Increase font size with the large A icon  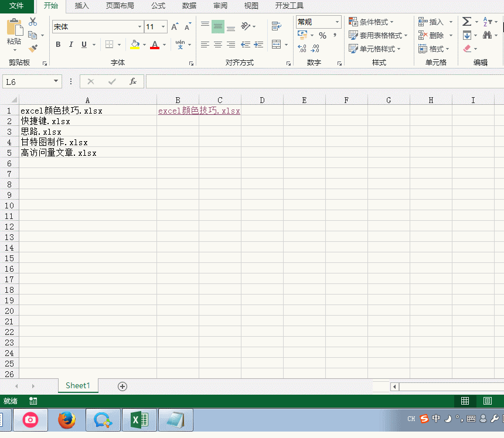(175, 27)
